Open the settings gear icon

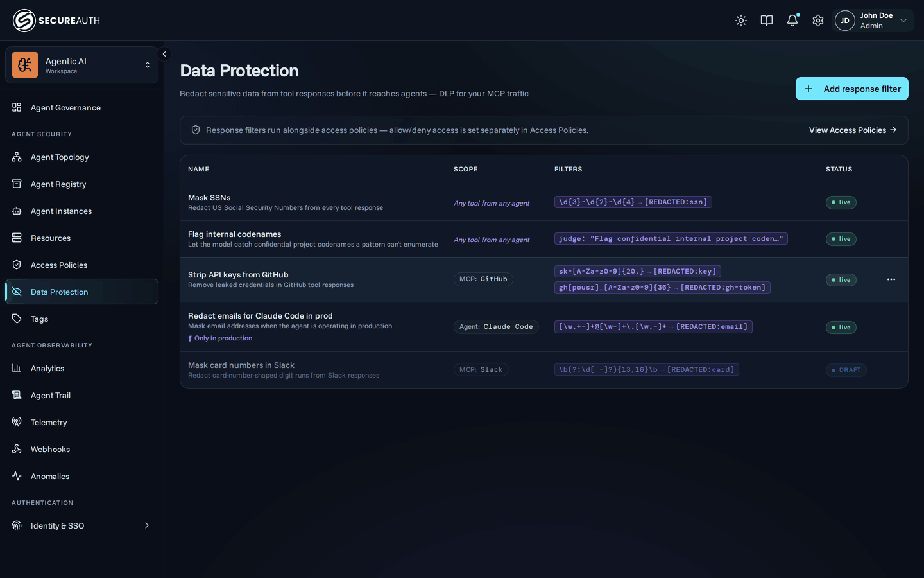(x=818, y=21)
